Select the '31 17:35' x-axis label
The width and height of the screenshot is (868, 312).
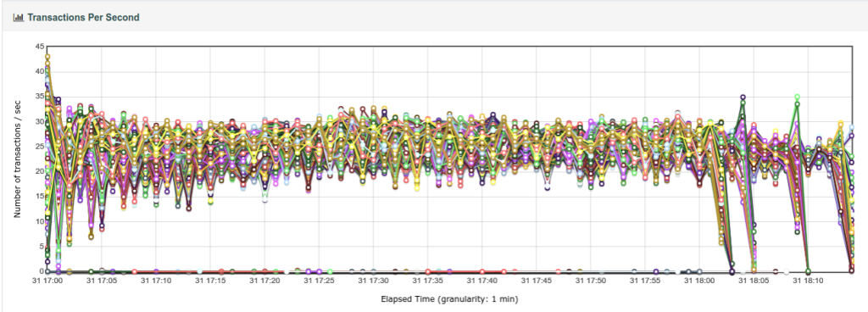pyautogui.click(x=427, y=281)
